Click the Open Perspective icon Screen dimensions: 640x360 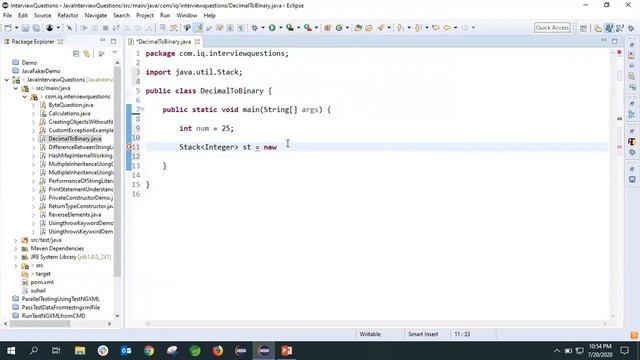point(583,28)
